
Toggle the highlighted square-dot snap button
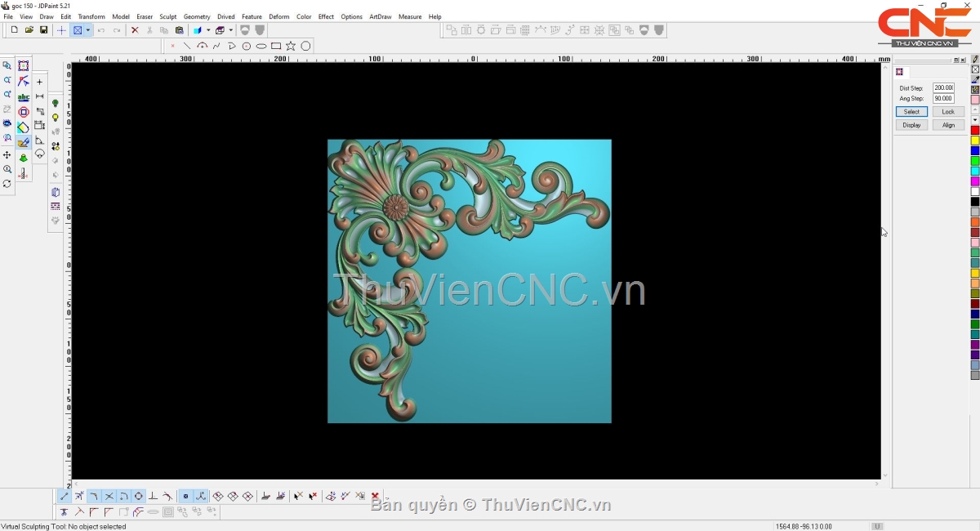(x=185, y=496)
